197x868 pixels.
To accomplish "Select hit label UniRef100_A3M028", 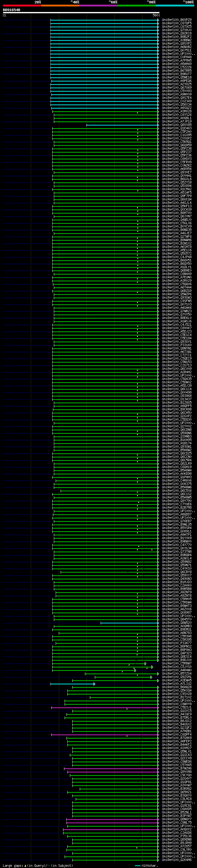I will (177, 111).
